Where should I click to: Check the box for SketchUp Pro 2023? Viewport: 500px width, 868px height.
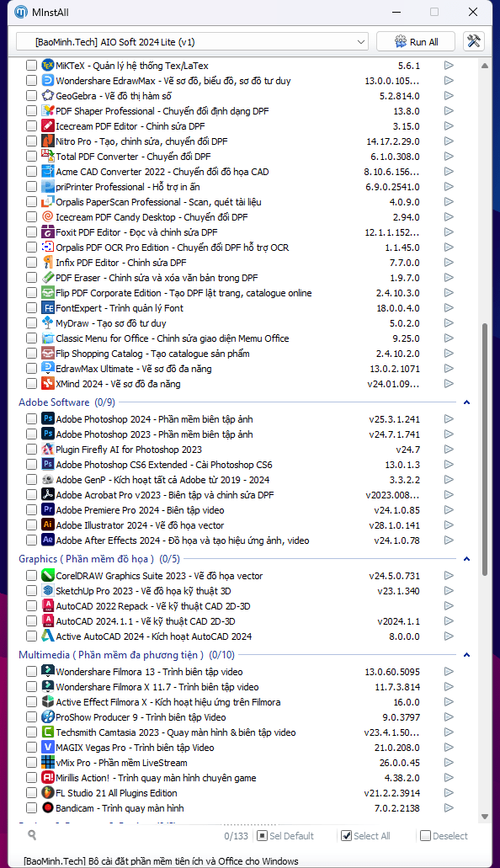[x=31, y=591]
